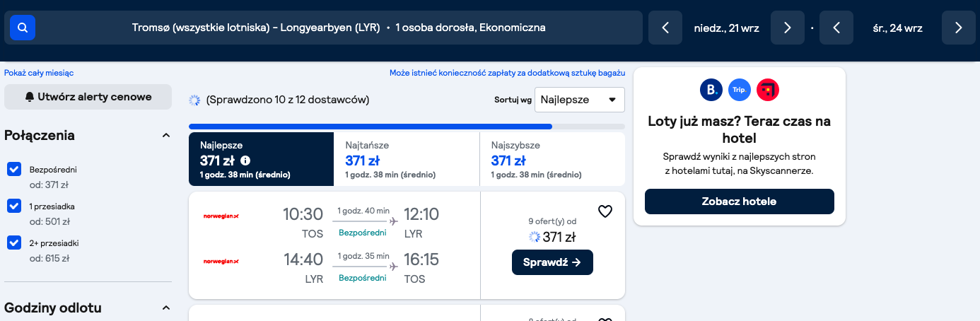980x321 pixels.
Task: Select the Najtańsze 371 zł tab
Action: [x=407, y=159]
